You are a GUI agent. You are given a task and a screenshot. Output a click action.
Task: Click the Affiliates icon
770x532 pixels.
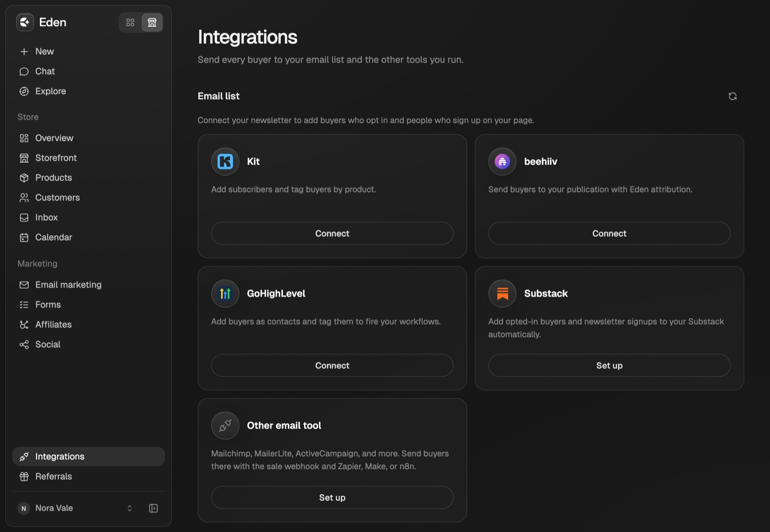point(24,325)
